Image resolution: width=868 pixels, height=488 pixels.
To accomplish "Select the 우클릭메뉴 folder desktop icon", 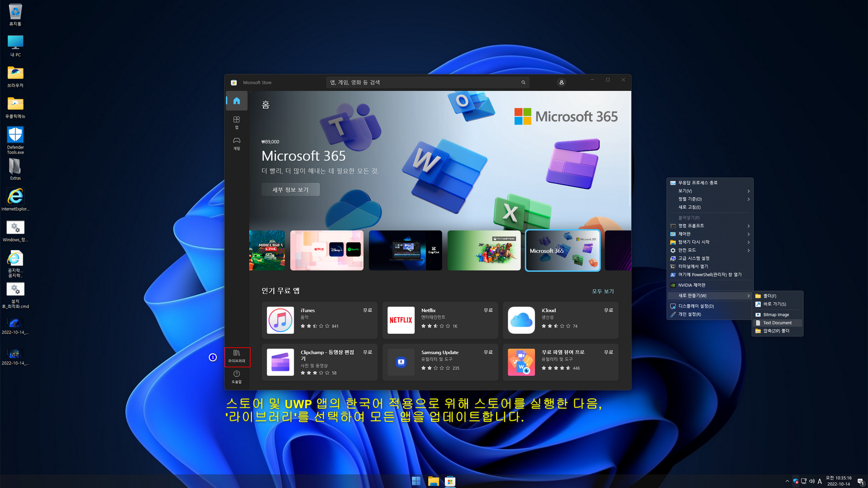I will [x=15, y=107].
